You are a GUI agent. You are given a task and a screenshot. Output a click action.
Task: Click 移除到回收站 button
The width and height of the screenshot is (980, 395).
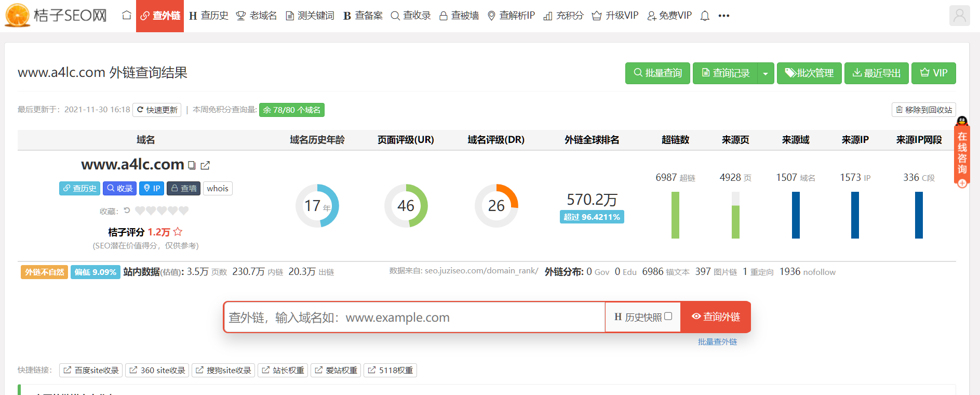(x=924, y=110)
